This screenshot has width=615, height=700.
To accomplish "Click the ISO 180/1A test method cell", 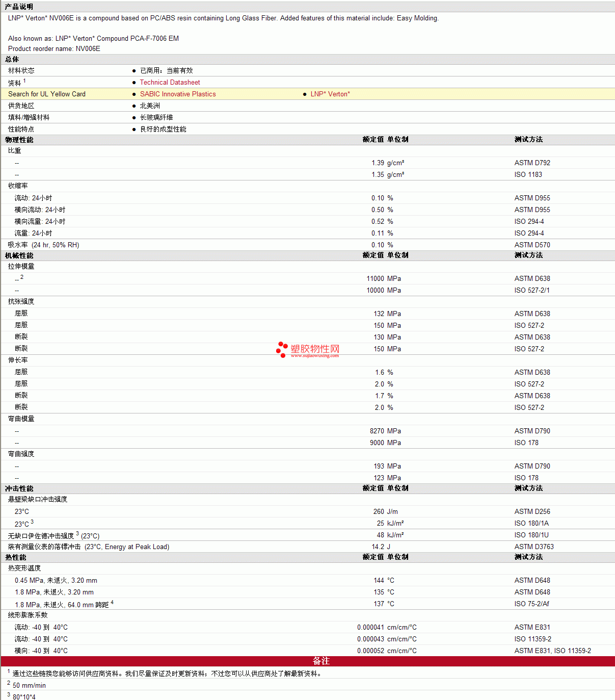I will [x=531, y=523].
